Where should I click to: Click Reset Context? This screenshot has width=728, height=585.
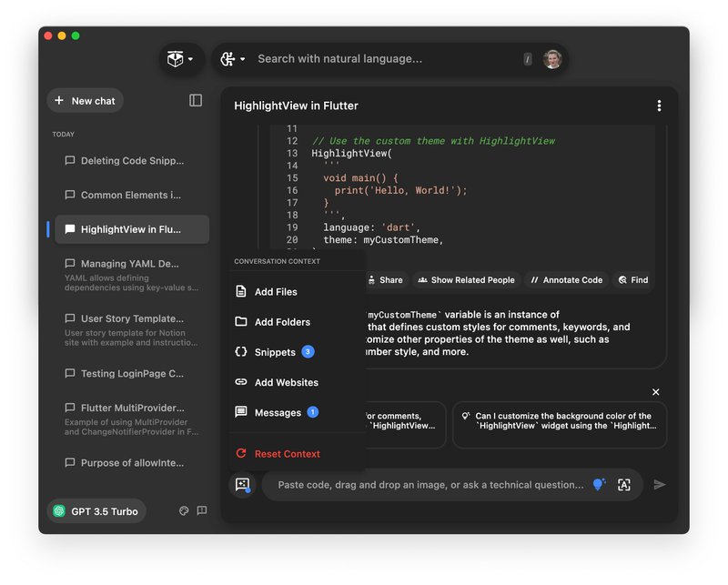tap(298, 454)
